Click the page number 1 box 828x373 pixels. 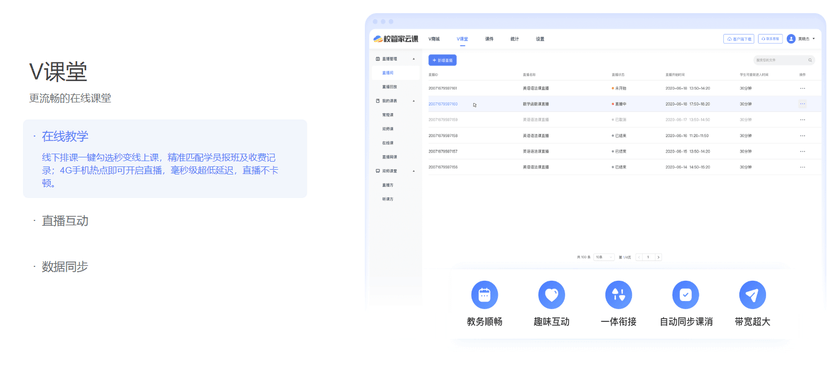click(648, 257)
